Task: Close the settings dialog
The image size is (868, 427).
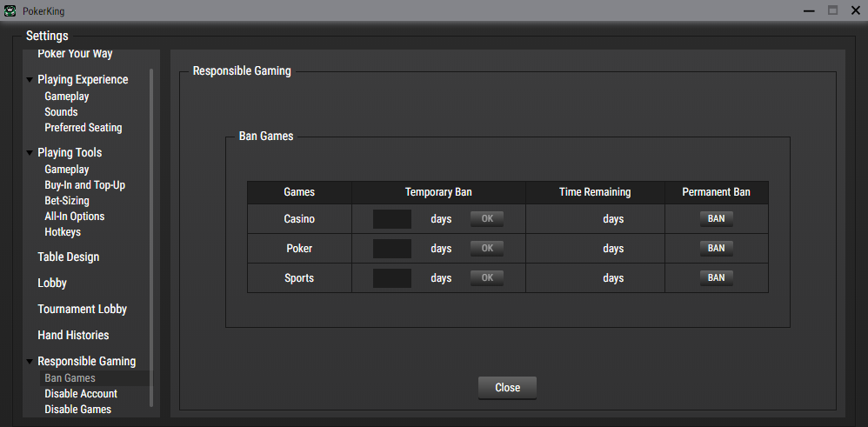Action: coord(508,388)
